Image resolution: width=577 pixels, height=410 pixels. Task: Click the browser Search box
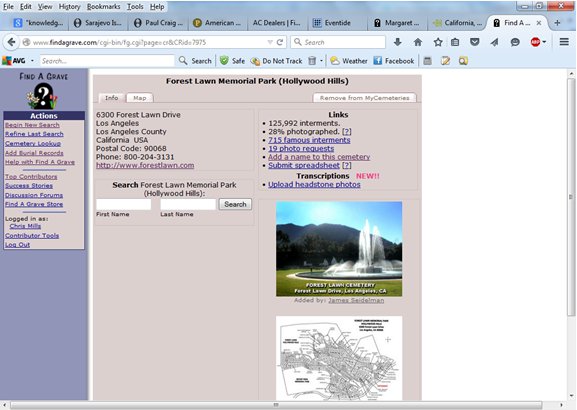(x=338, y=42)
